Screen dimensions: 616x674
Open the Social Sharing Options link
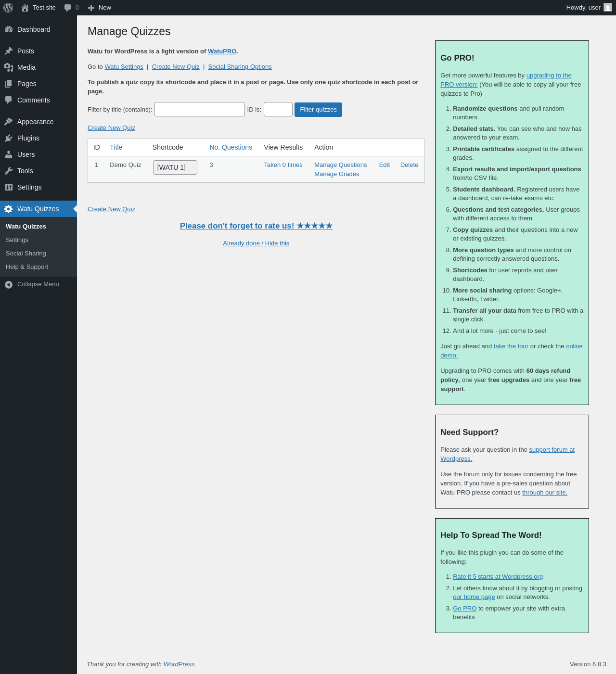(x=240, y=67)
